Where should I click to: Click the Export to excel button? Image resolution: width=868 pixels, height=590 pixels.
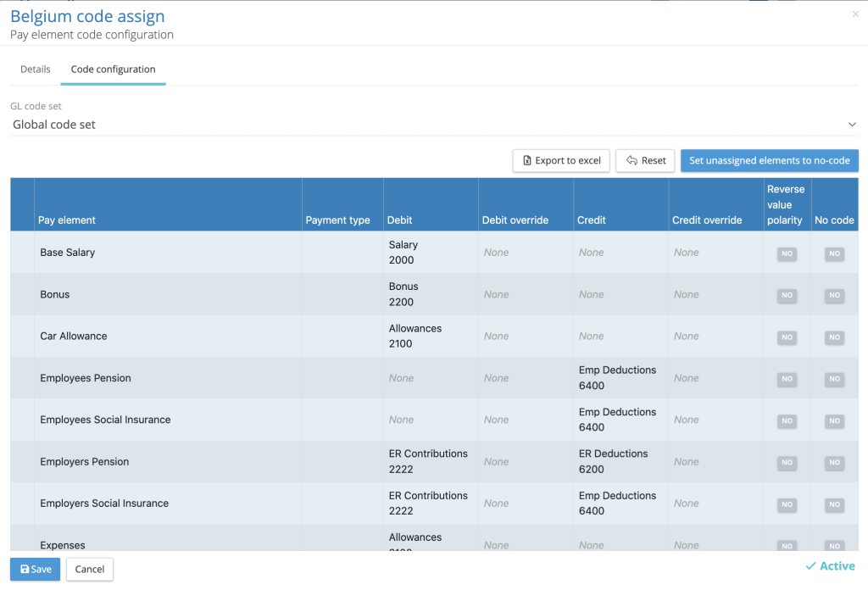(560, 160)
